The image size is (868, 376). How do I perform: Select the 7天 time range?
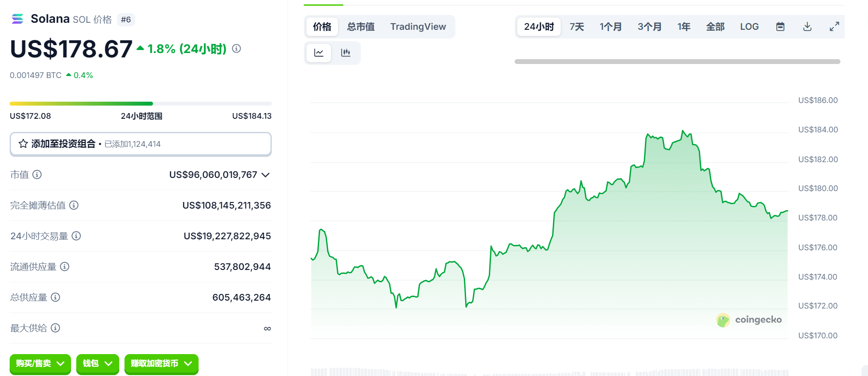576,27
